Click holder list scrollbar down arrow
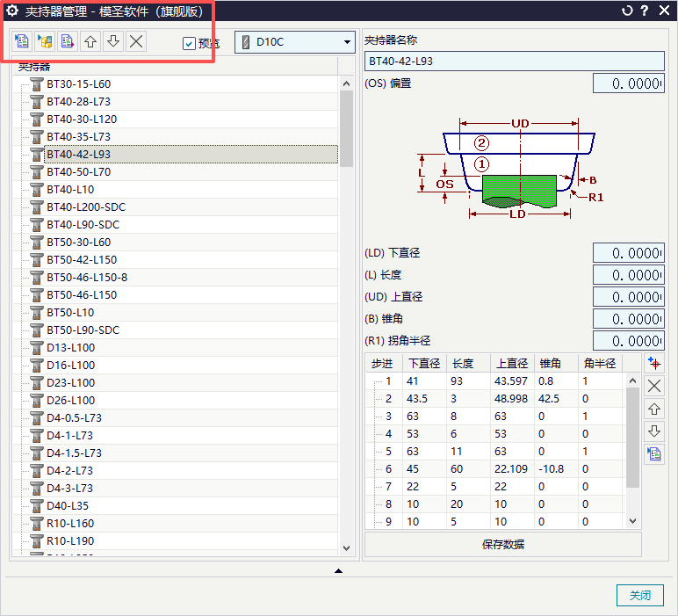678x616 pixels. pyautogui.click(x=346, y=548)
